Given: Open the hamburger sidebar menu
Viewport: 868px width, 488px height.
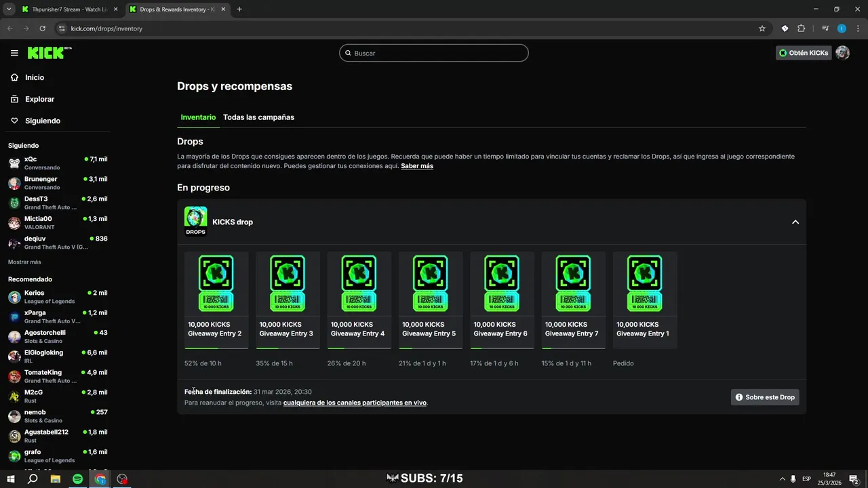Looking at the screenshot, I should (14, 53).
